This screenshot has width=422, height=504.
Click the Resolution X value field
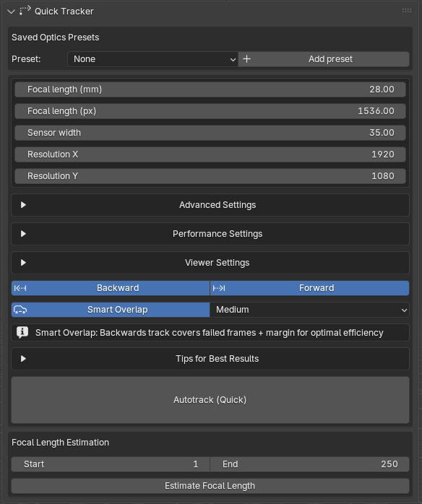(210, 155)
